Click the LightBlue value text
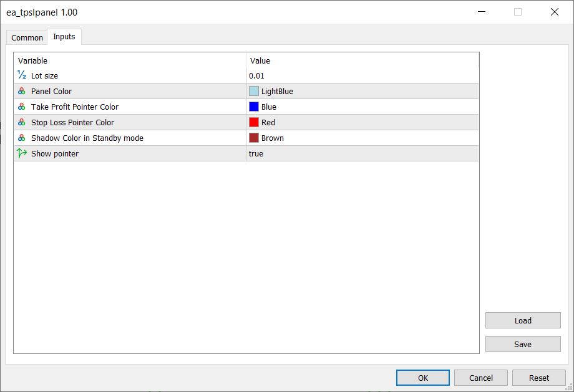The width and height of the screenshot is (574, 392). tap(277, 92)
